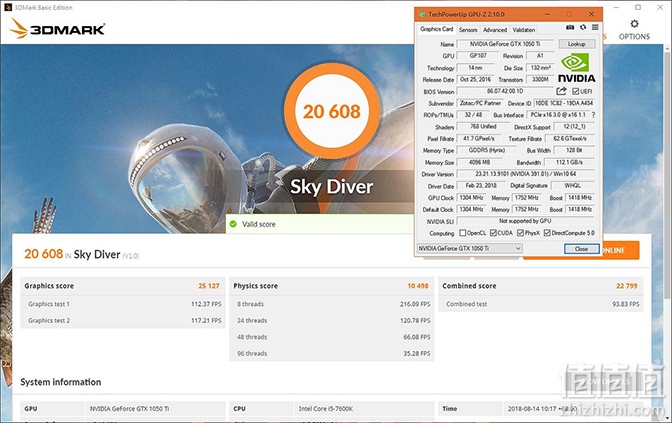Switch to the Advanced tab
The height and width of the screenshot is (423, 672).
point(495,30)
